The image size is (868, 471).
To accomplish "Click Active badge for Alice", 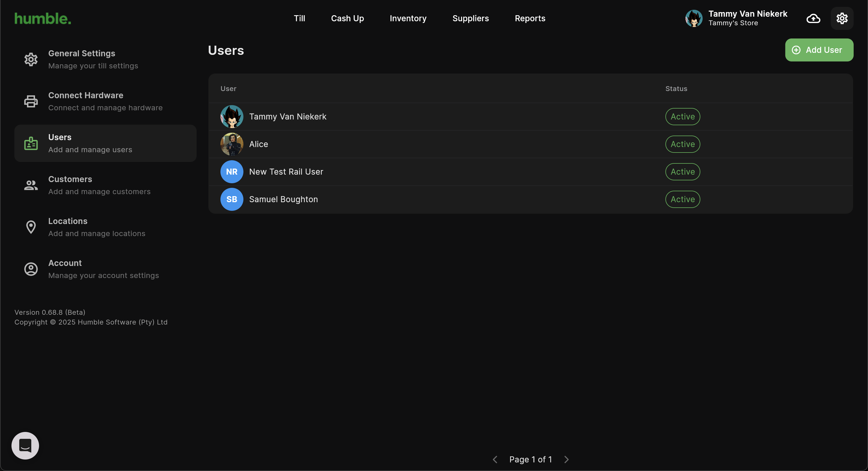I will click(683, 144).
